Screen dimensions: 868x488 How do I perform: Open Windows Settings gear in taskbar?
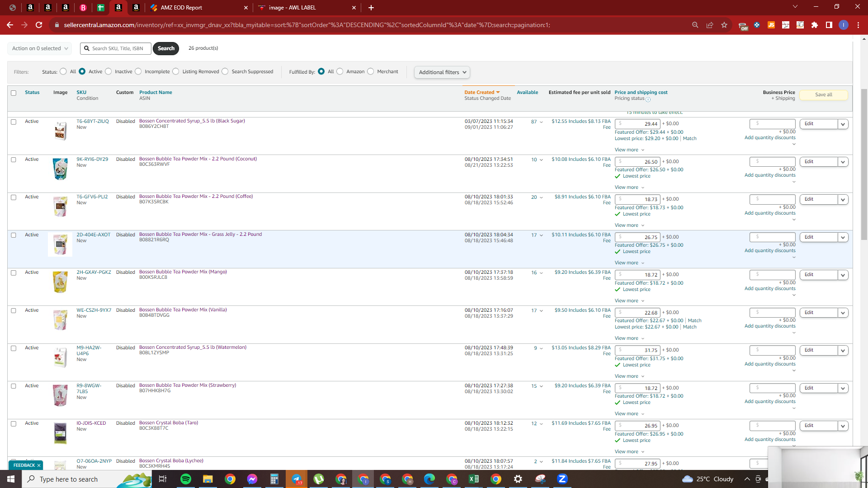click(x=518, y=479)
